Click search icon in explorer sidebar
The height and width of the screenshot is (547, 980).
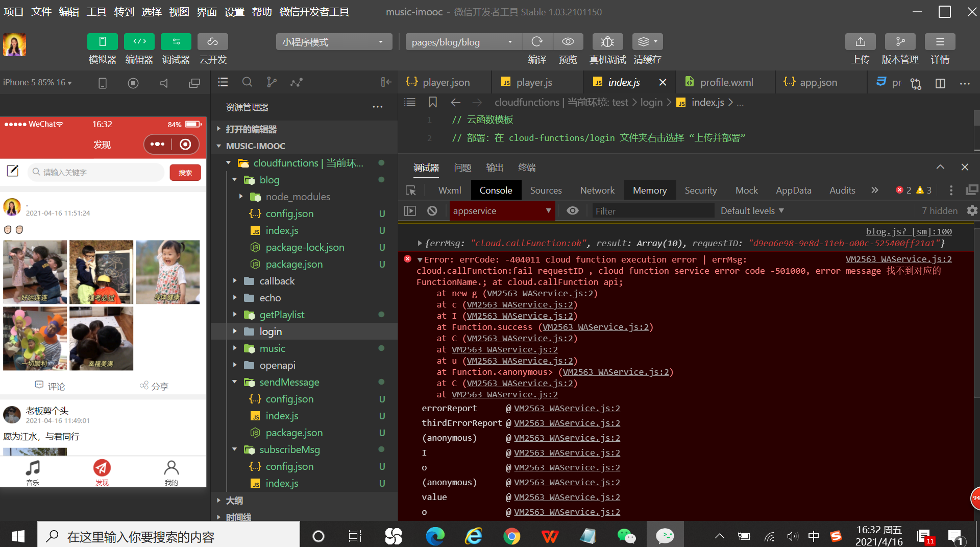point(247,82)
